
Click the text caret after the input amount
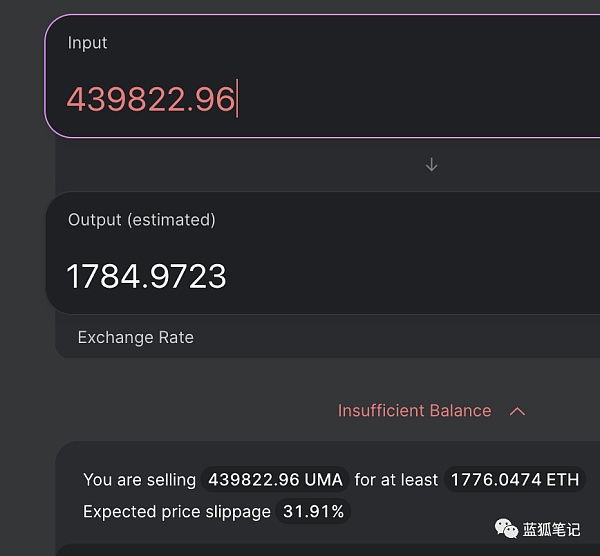[237, 99]
